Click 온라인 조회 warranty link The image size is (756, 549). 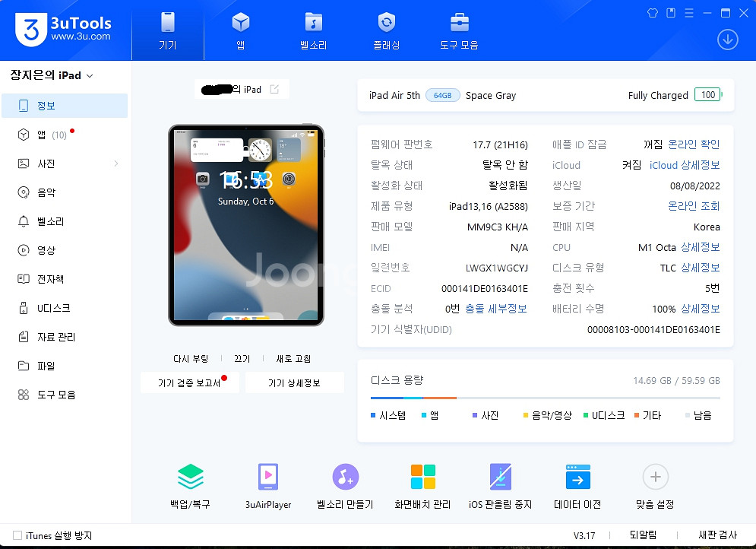[x=694, y=206]
